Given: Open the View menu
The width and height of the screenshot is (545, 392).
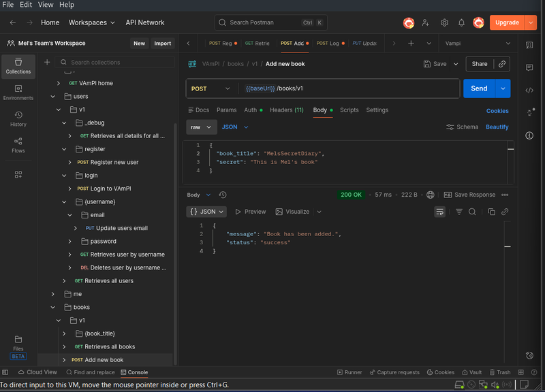Looking at the screenshot, I should [x=46, y=5].
